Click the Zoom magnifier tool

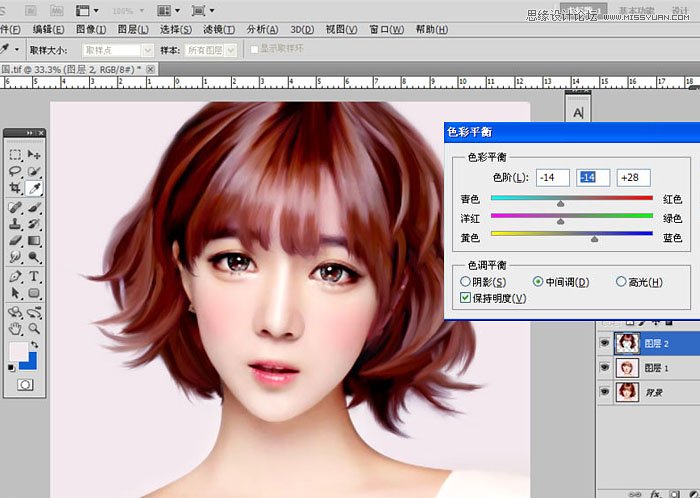[34, 327]
